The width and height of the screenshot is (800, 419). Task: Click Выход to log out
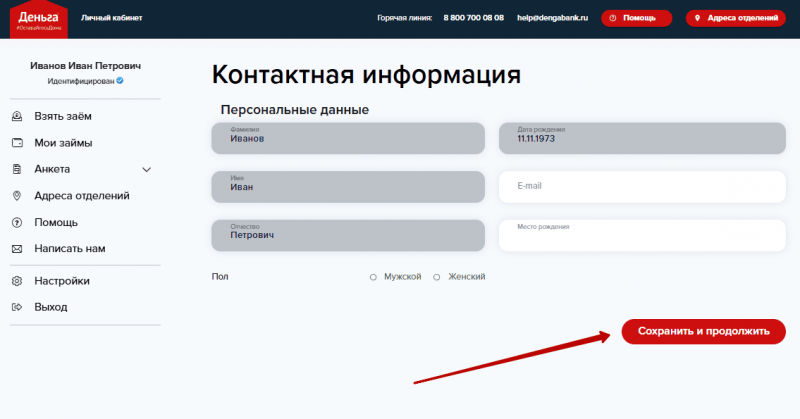[51, 307]
